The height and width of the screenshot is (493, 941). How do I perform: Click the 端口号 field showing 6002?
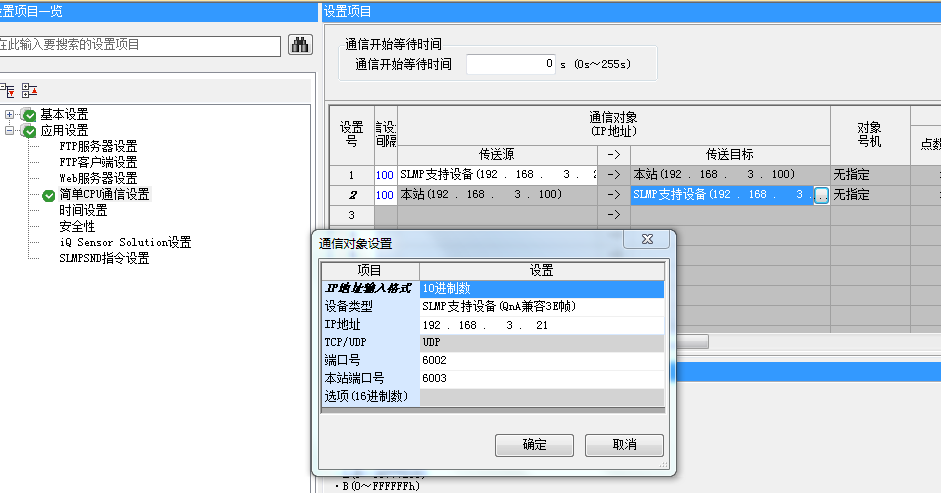(x=541, y=360)
